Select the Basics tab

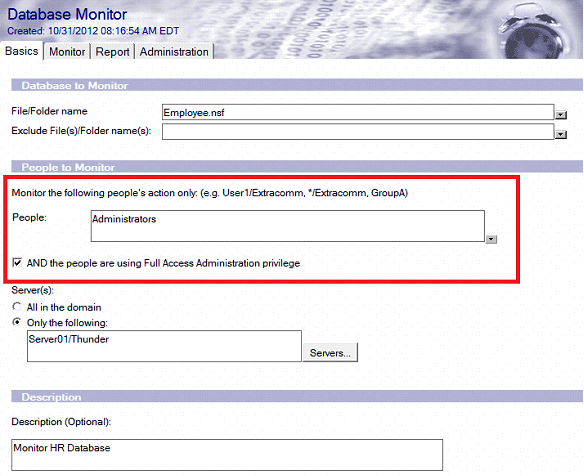tap(22, 51)
